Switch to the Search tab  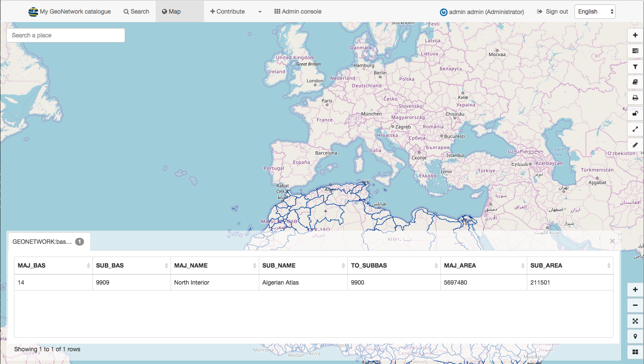136,11
